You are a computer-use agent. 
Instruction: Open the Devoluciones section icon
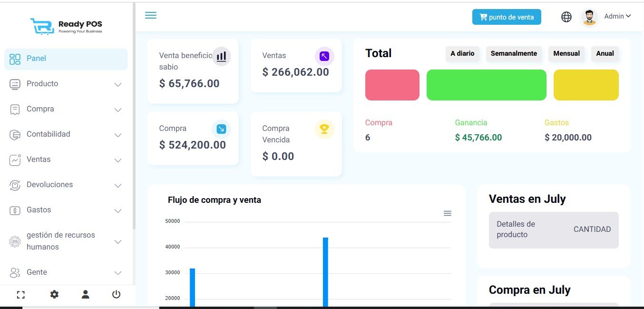coord(14,185)
